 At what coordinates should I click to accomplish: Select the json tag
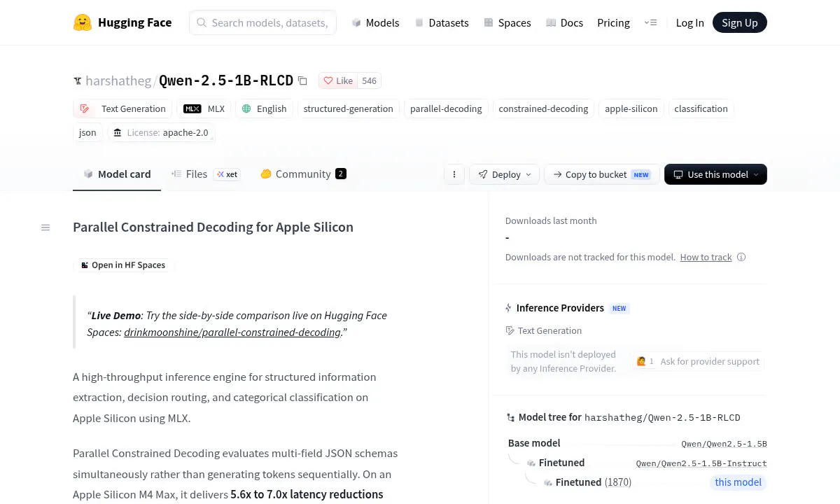[x=87, y=132]
